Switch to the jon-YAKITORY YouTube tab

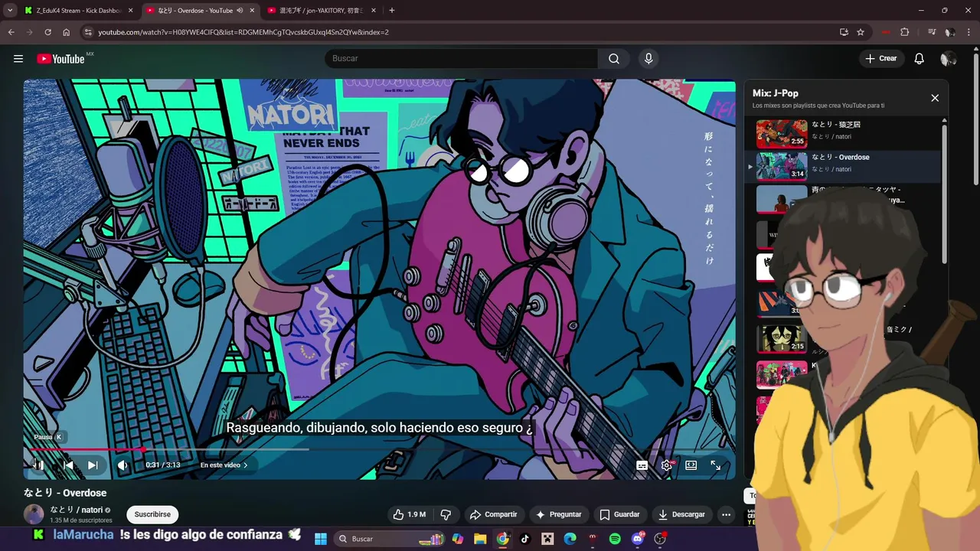[x=322, y=11]
